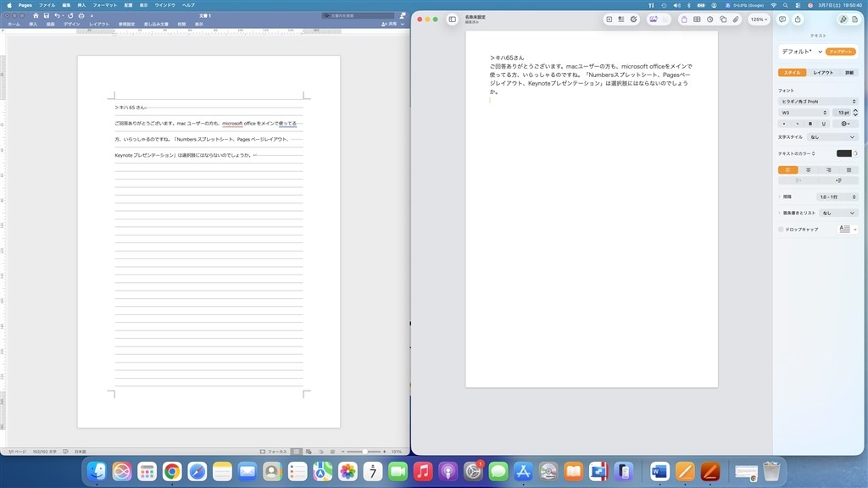Open the Document inspector icon in Pages
This screenshot has width=868, height=488.
point(855,19)
